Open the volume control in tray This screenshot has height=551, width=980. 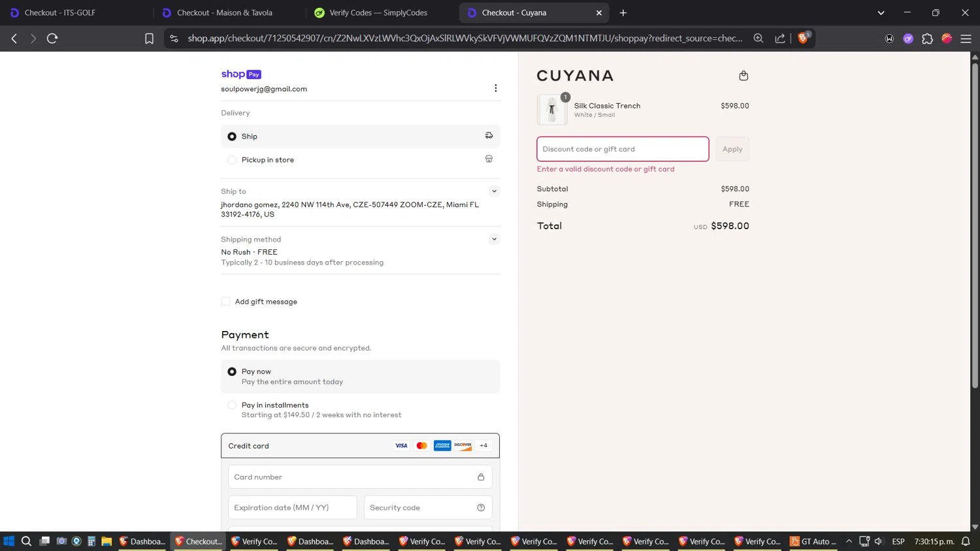(879, 541)
